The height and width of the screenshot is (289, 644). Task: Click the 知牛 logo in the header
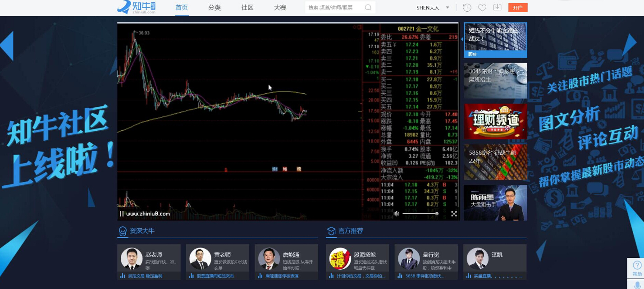pos(136,8)
